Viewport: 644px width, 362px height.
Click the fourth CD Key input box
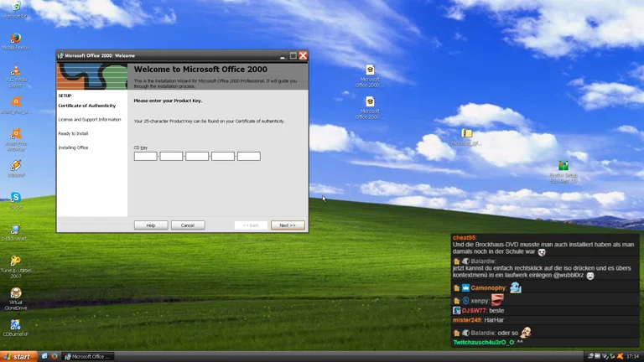tap(223, 156)
